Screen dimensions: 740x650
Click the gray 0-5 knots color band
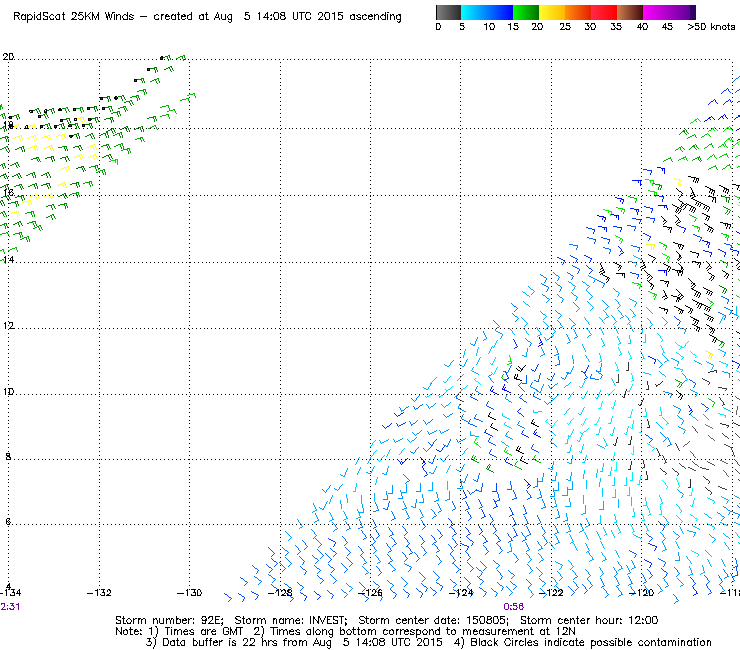[448, 12]
